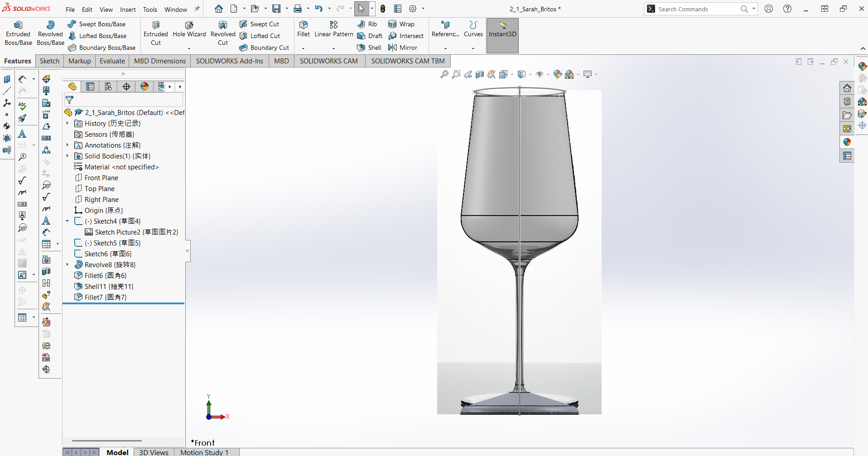This screenshot has height=456, width=868.
Task: Open the Appearances task pane tab
Action: tap(847, 142)
